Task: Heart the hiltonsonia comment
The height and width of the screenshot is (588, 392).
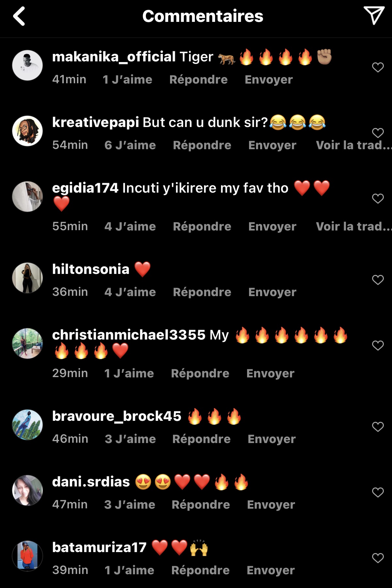Action: [378, 280]
